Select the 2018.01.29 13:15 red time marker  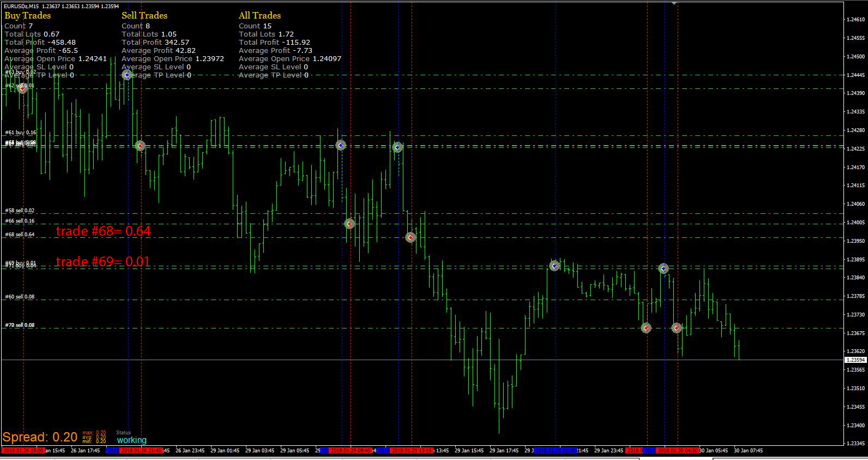click(412, 451)
